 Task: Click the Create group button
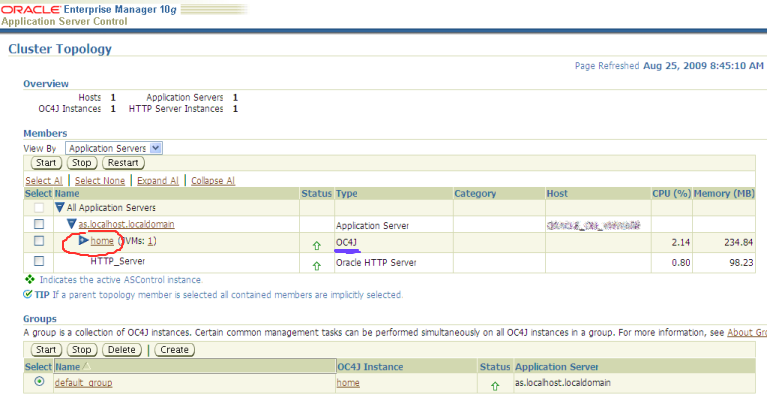click(175, 350)
